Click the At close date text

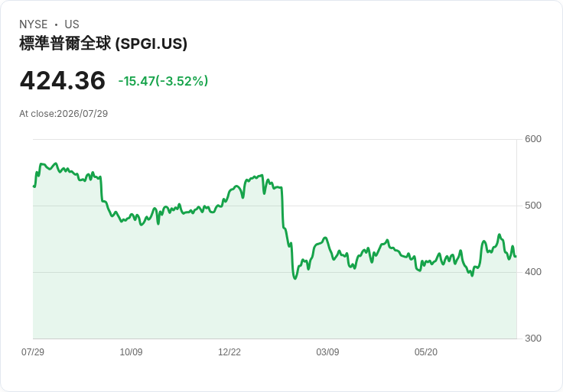coord(63,114)
